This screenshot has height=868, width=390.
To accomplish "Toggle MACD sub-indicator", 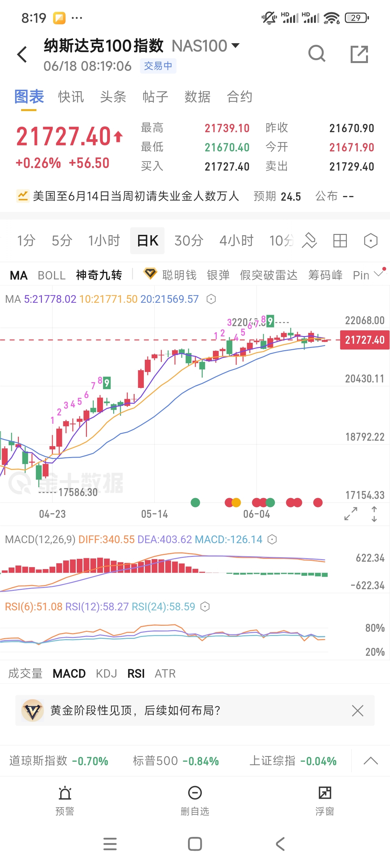I will [x=69, y=673].
